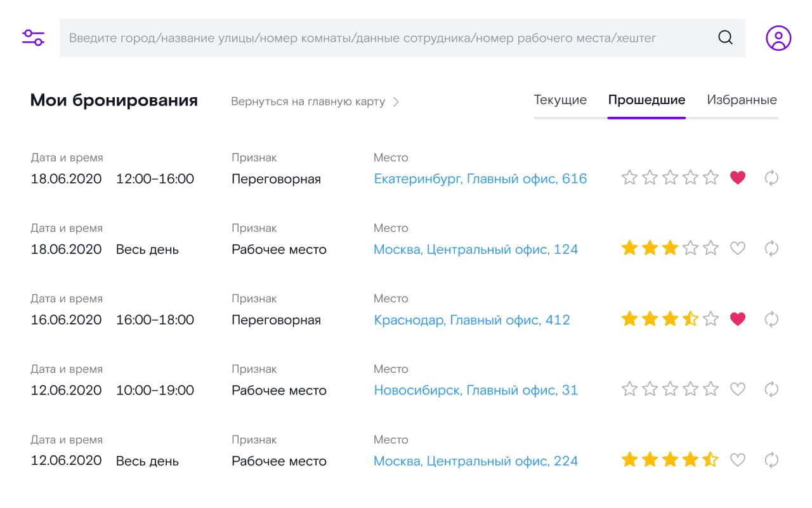Repeat the Москва 224 booking
This screenshot has height=508, width=812.
coord(771,460)
